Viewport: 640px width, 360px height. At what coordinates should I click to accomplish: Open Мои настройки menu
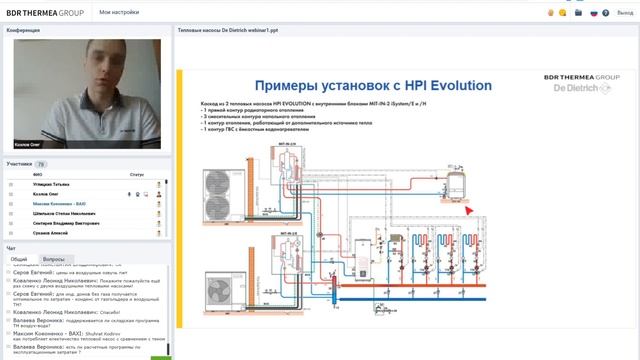pyautogui.click(x=119, y=12)
